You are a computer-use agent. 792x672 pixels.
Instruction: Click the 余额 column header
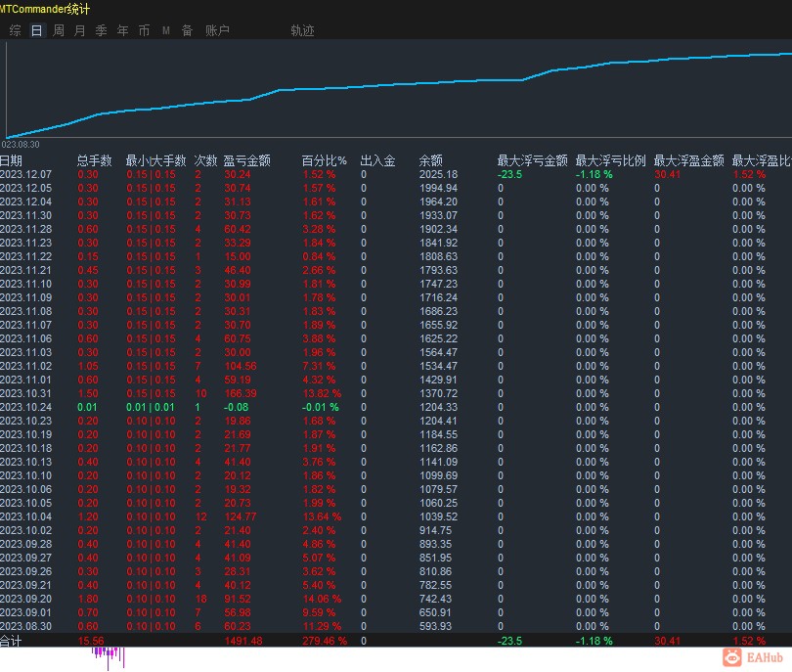point(431,160)
